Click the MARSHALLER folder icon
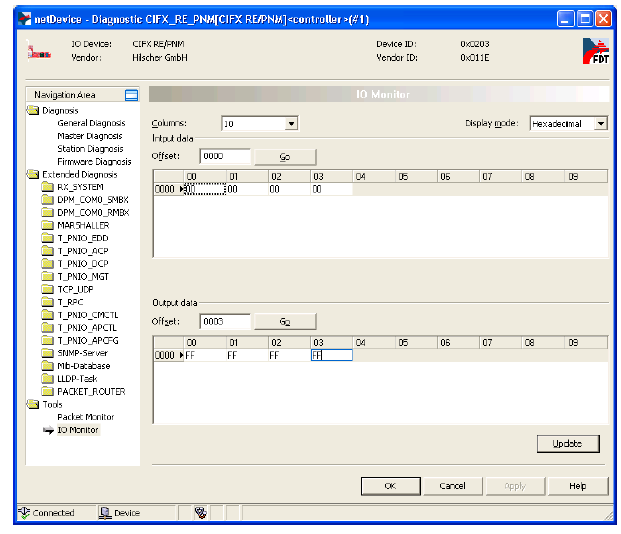This screenshot has width=621, height=534. (47, 225)
